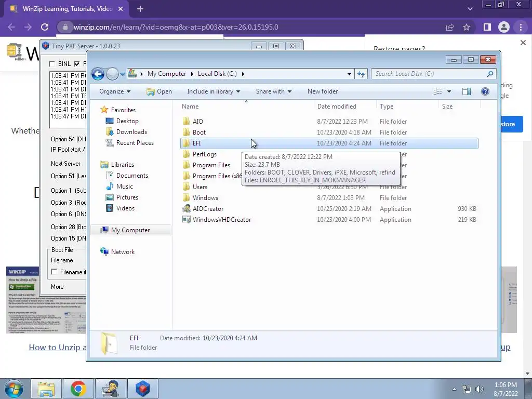The width and height of the screenshot is (532, 399).
Task: Select the AIOCreator application icon
Action: tap(187, 209)
